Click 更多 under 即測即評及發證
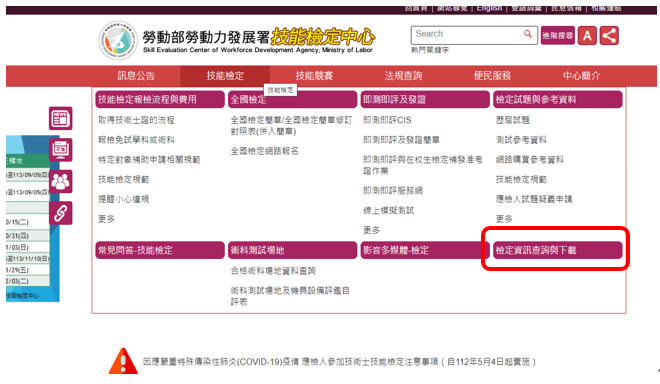This screenshot has height=384, width=660. click(x=371, y=230)
